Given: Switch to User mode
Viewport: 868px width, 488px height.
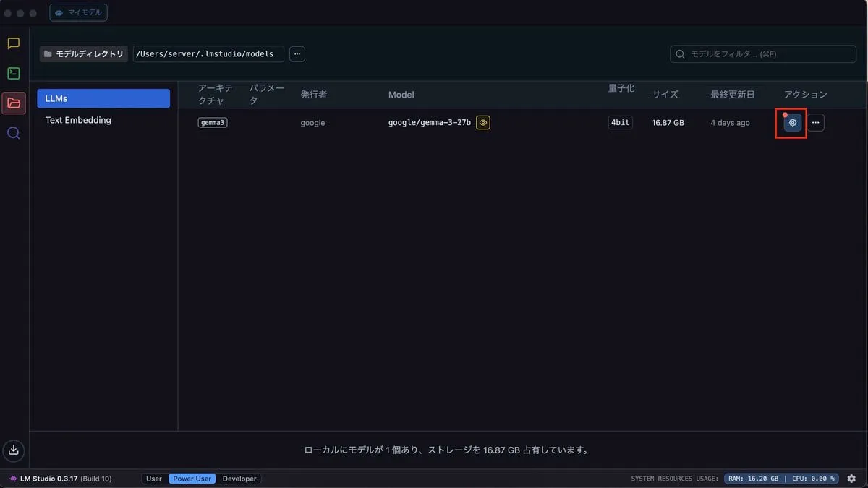Looking at the screenshot, I should (154, 479).
